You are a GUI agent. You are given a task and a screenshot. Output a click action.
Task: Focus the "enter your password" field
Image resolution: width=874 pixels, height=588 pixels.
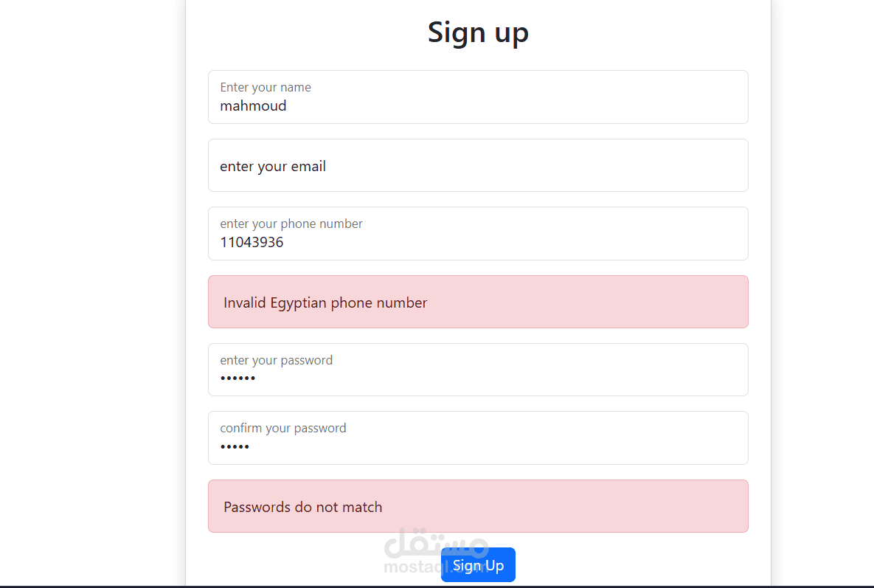click(478, 370)
